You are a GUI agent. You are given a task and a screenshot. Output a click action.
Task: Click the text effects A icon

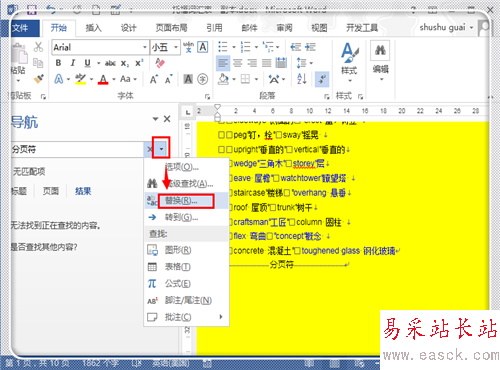coord(59,79)
